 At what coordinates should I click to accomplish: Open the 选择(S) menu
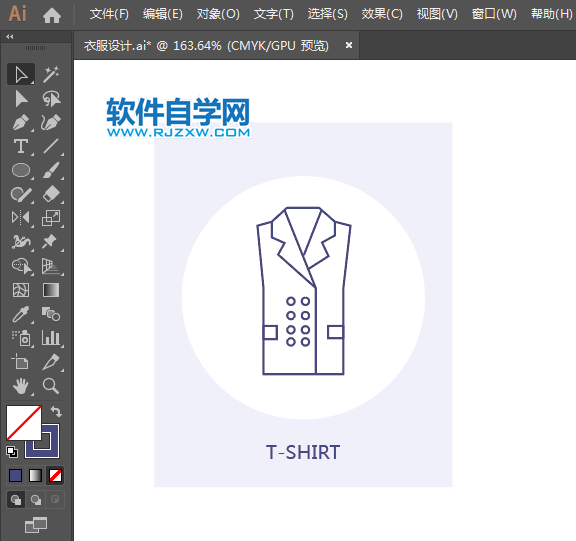tap(327, 14)
